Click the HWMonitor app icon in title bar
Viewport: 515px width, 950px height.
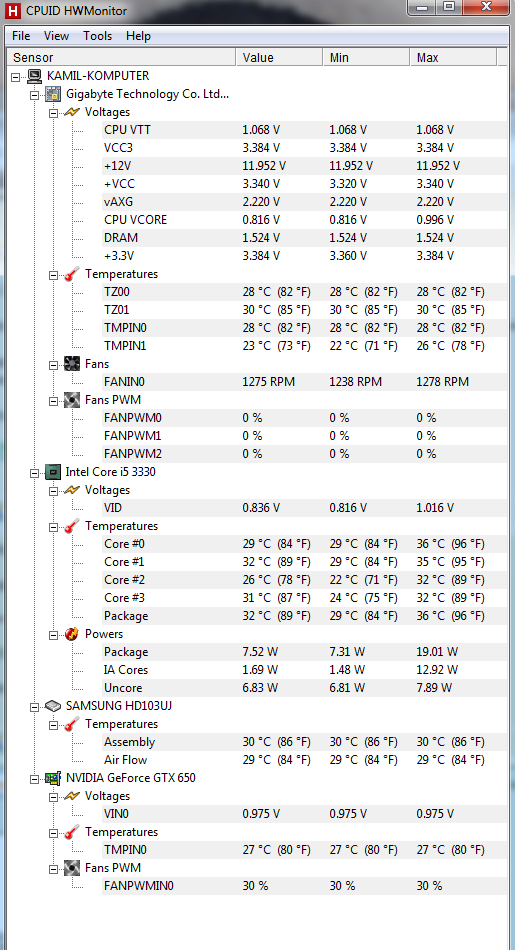[x=12, y=10]
